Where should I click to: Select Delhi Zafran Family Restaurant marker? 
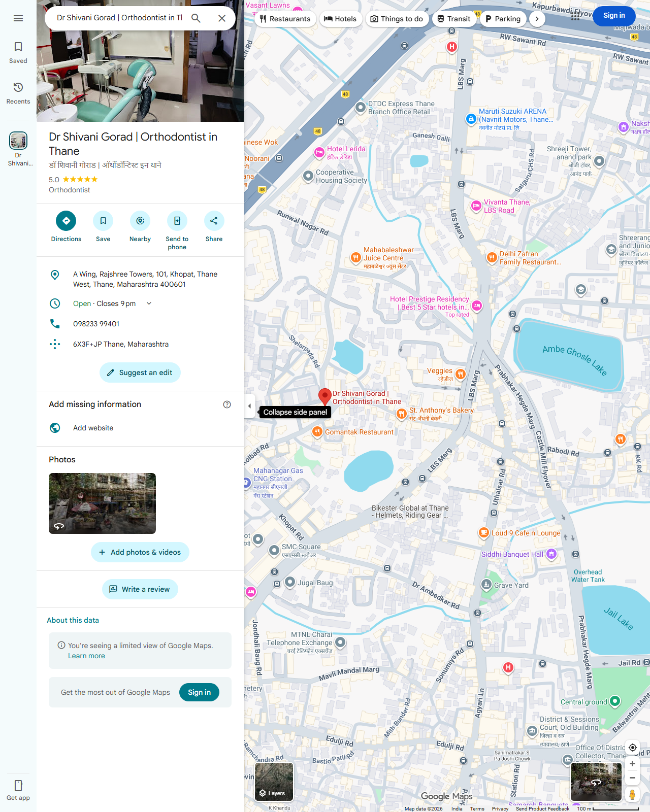click(492, 258)
